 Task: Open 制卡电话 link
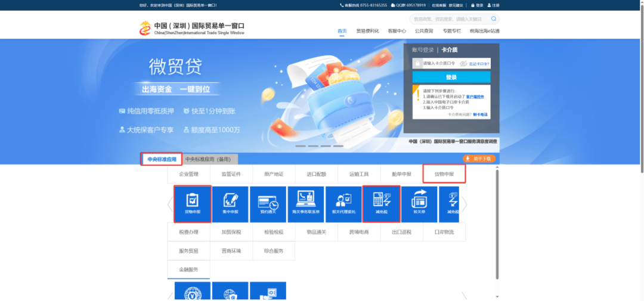pyautogui.click(x=480, y=114)
